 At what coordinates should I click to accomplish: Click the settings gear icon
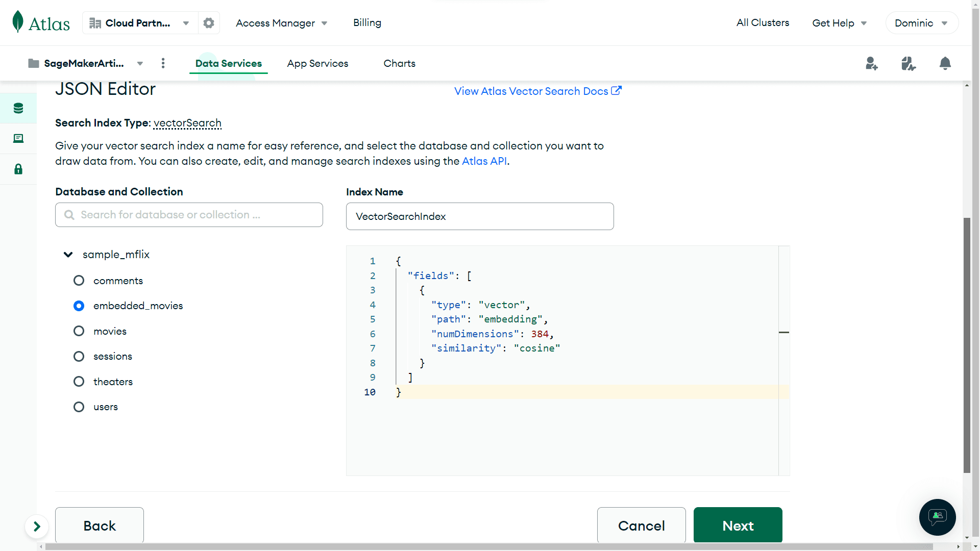[209, 23]
